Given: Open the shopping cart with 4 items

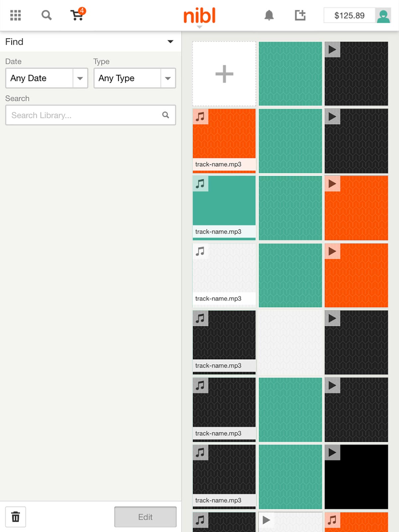Looking at the screenshot, I should 78,14.
